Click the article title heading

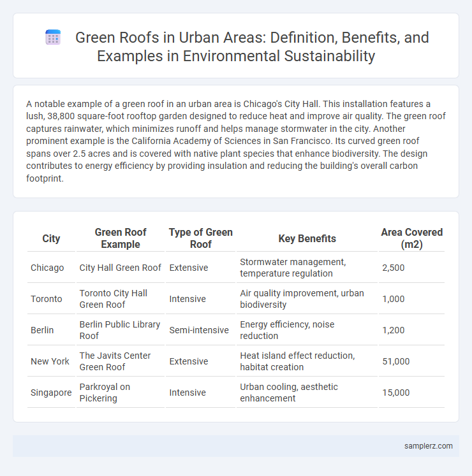(252, 47)
